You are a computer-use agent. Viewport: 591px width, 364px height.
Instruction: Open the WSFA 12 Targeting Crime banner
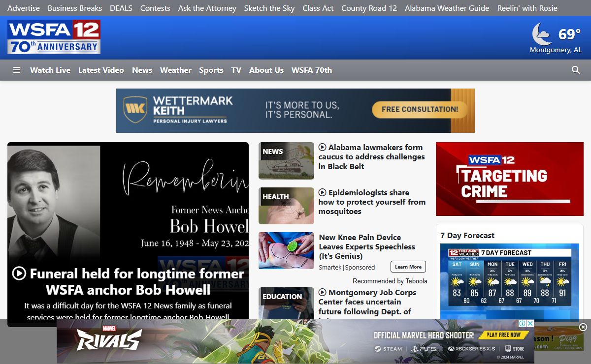(510, 179)
